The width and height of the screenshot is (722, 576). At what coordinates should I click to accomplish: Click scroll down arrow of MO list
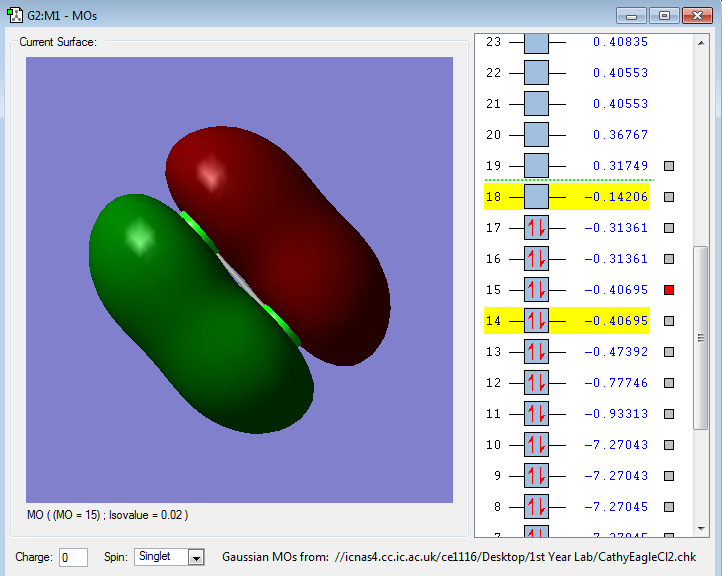point(701,529)
